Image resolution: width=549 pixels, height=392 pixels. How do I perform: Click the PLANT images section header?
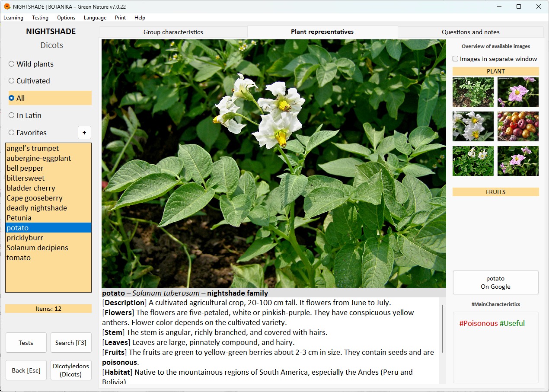495,71
